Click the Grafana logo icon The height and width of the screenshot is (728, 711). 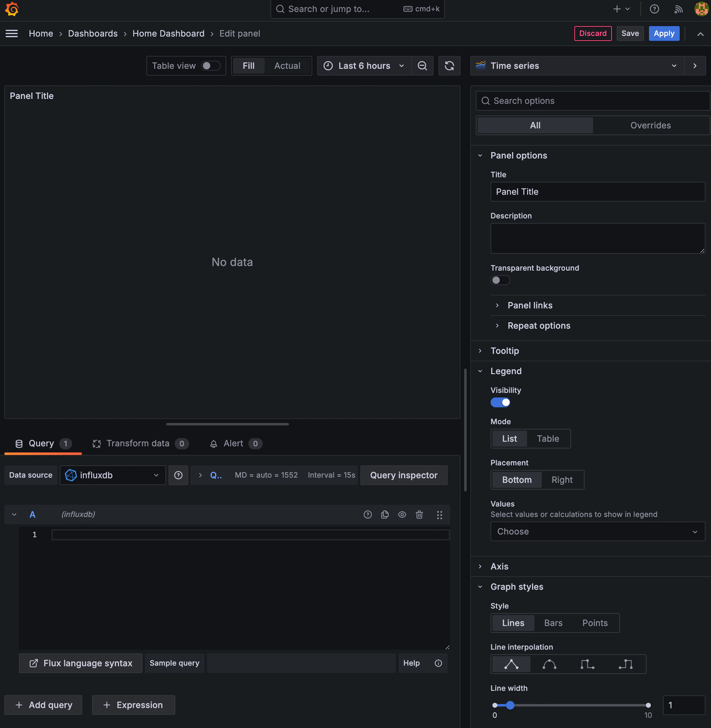pos(12,9)
